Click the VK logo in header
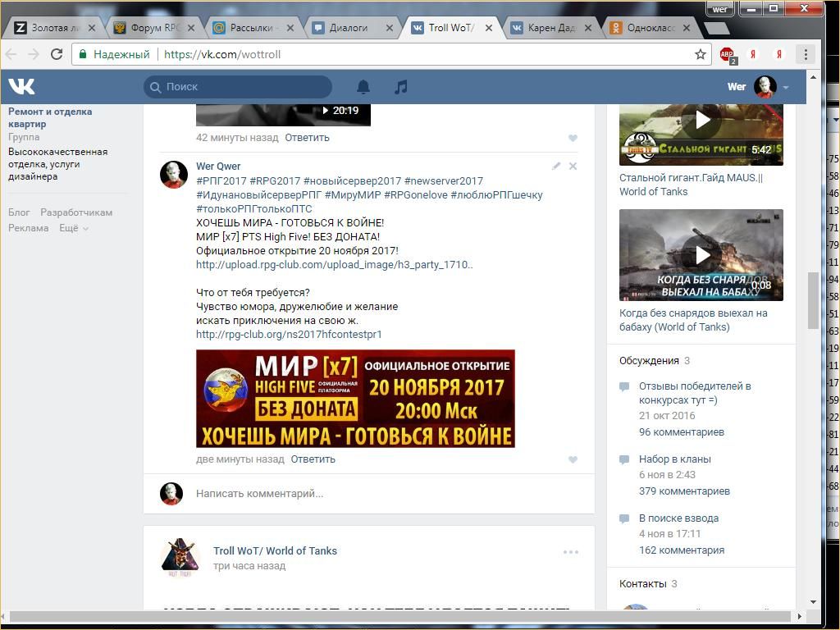The width and height of the screenshot is (840, 630). click(x=21, y=86)
